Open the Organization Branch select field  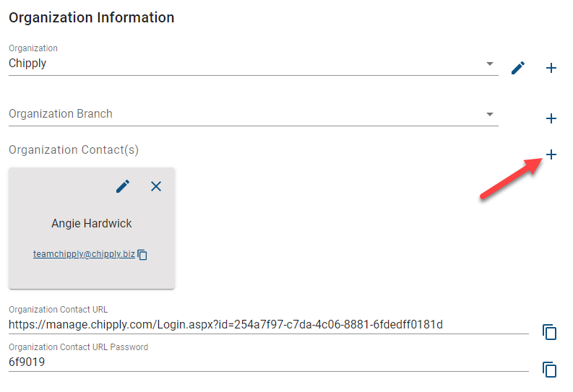click(253, 114)
